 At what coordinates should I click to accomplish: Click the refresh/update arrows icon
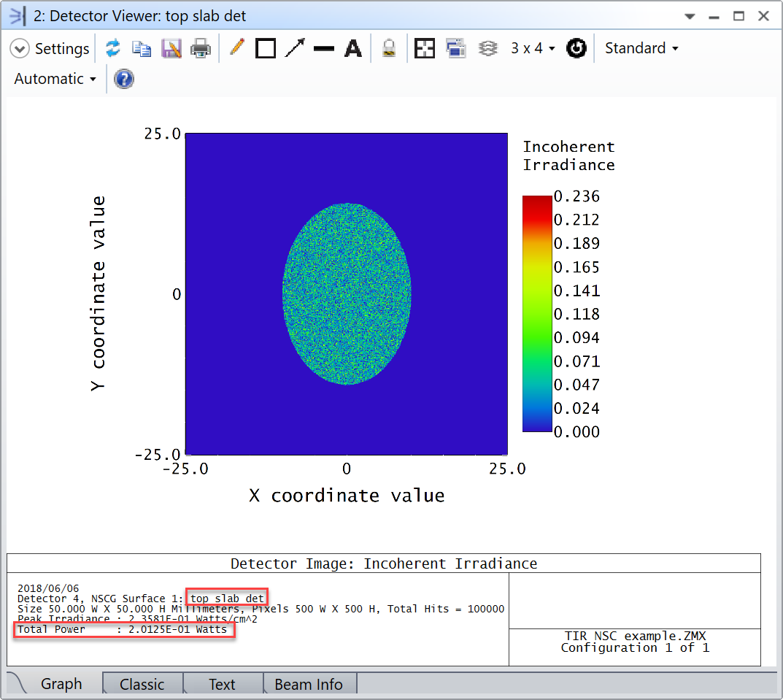(113, 48)
